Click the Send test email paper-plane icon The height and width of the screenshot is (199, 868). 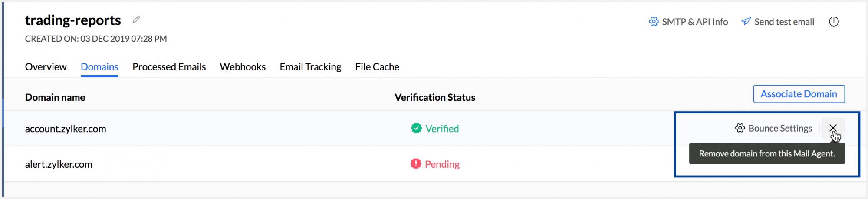pyautogui.click(x=746, y=22)
